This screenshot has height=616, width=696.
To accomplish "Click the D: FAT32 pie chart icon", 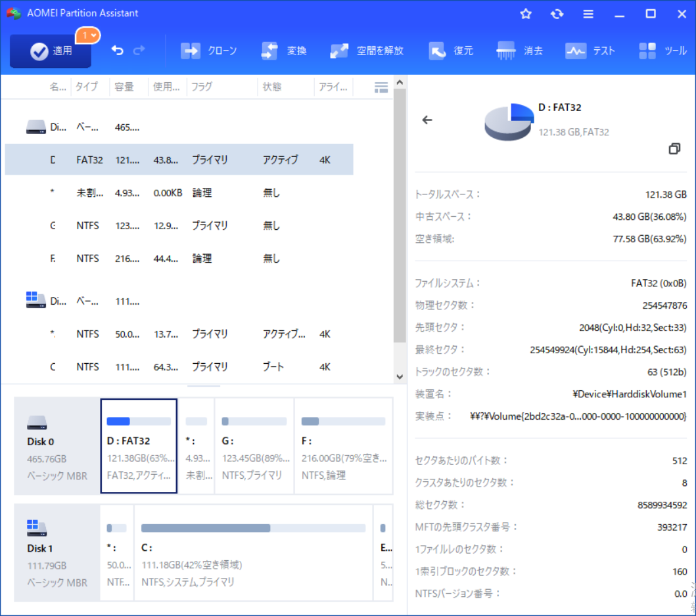I will (509, 121).
